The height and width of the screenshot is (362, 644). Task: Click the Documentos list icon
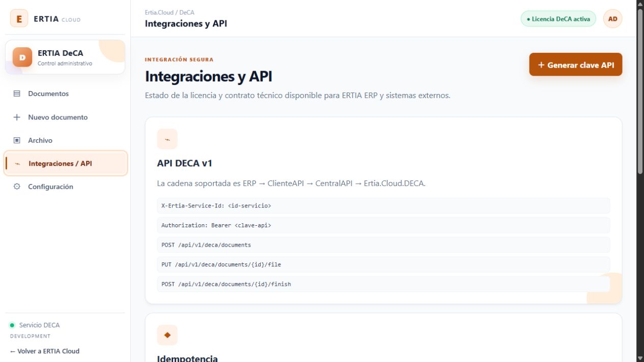point(17,94)
